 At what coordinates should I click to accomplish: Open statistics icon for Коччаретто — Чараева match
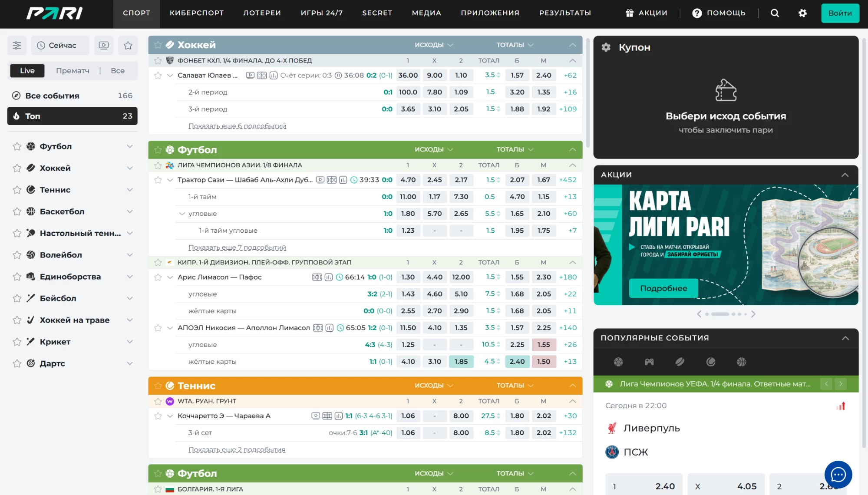click(x=339, y=416)
